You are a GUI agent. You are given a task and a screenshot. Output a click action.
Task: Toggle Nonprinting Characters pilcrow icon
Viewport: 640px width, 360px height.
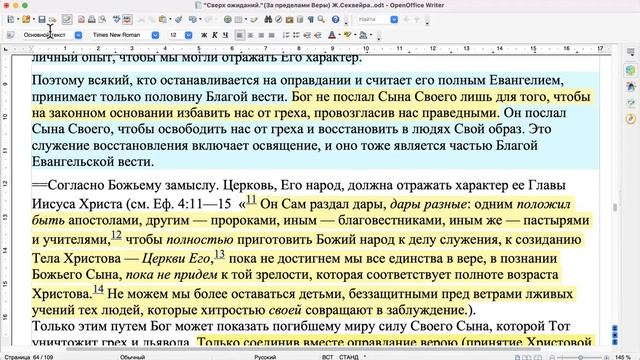[311, 19]
